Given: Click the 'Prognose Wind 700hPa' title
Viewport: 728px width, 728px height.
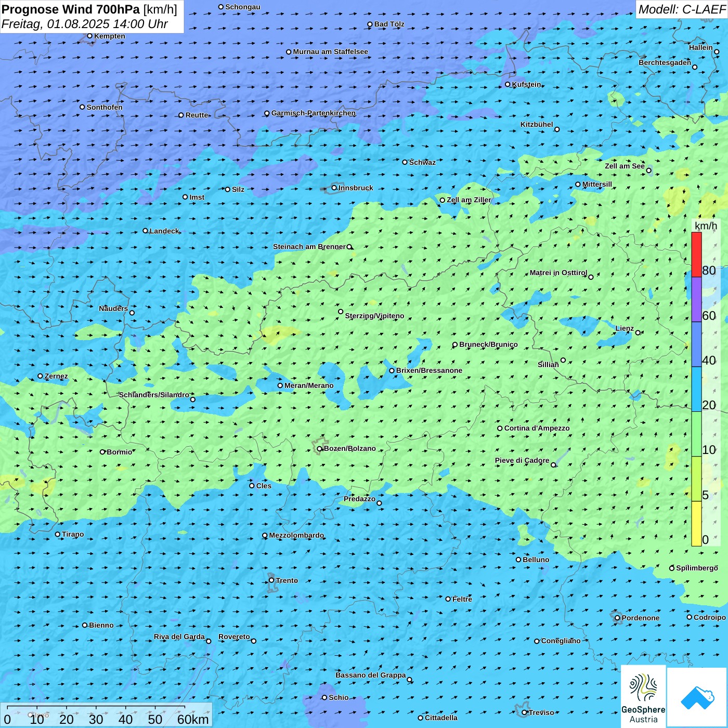Looking at the screenshot, I should click(x=71, y=9).
